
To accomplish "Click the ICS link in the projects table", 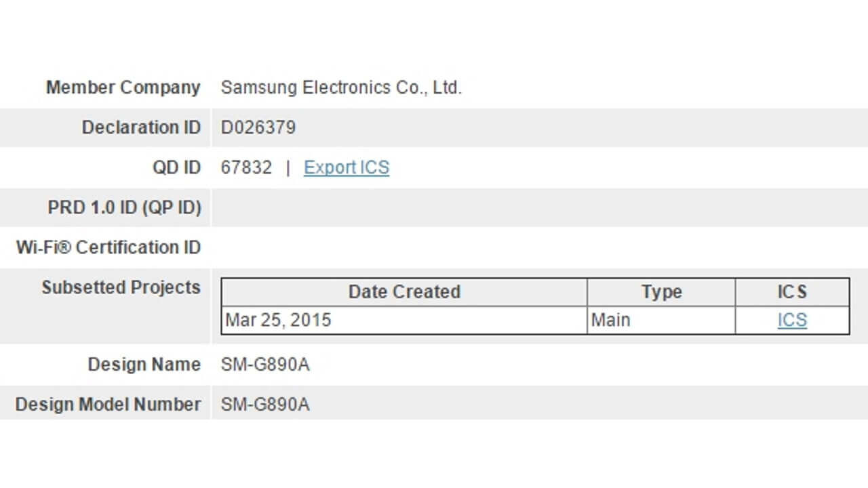I will tap(791, 319).
